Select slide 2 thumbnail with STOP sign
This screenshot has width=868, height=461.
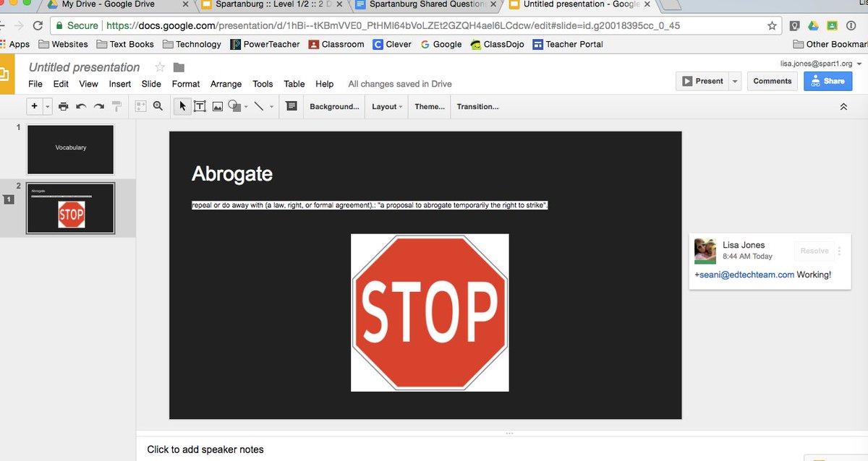point(70,209)
